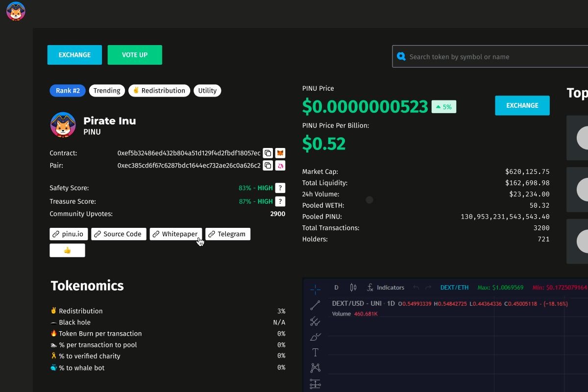
Task: Select the prediction and measurement tool
Action: click(x=315, y=383)
